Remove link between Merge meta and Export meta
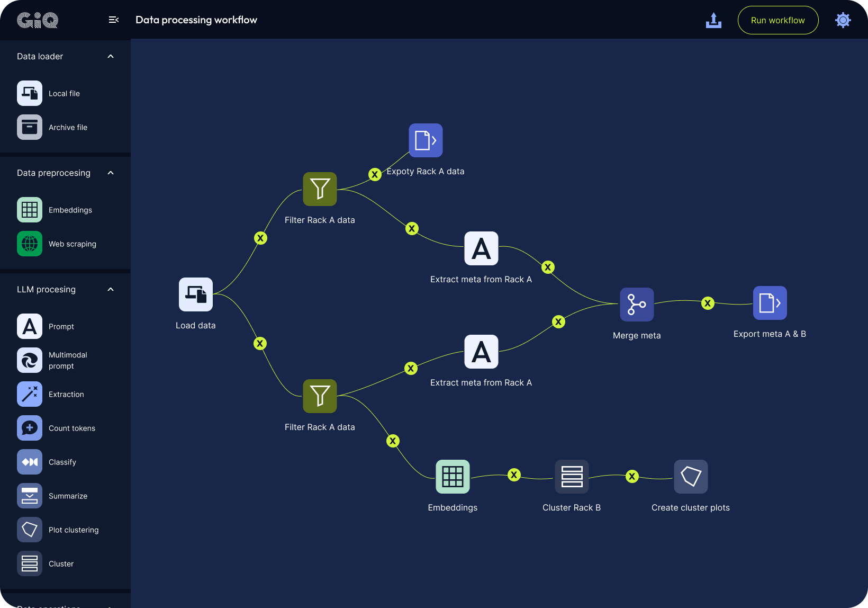The width and height of the screenshot is (868, 608). [x=708, y=303]
